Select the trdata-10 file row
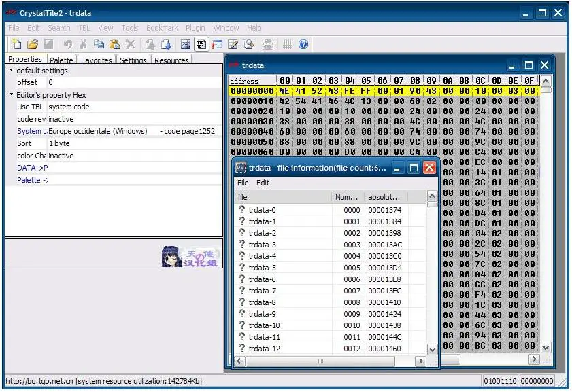Screen dimensions: 572x392 coord(331,325)
